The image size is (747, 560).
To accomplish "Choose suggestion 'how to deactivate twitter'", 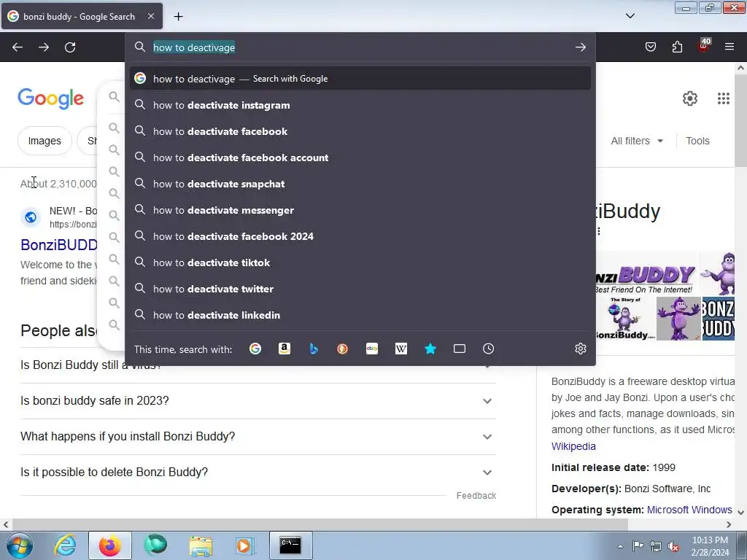I will click(360, 289).
